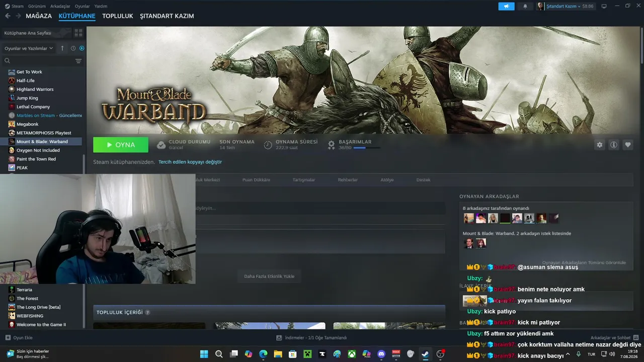Open the notifications bell
Viewport: 644px width, 362px height.
pos(525,6)
